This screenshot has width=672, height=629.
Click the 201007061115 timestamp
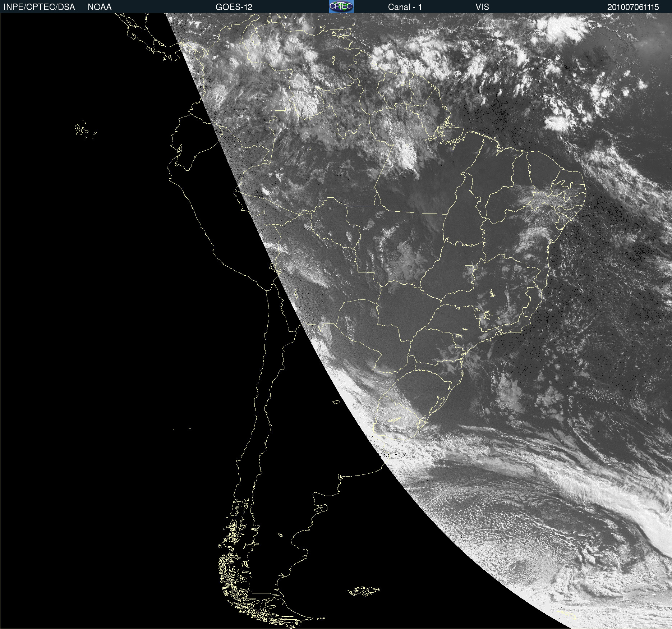633,7
